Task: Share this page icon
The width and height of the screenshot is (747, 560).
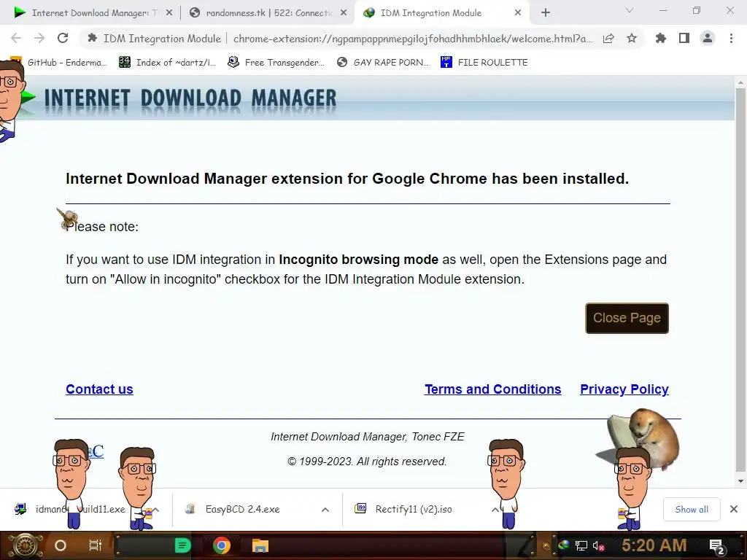Action: [x=608, y=39]
